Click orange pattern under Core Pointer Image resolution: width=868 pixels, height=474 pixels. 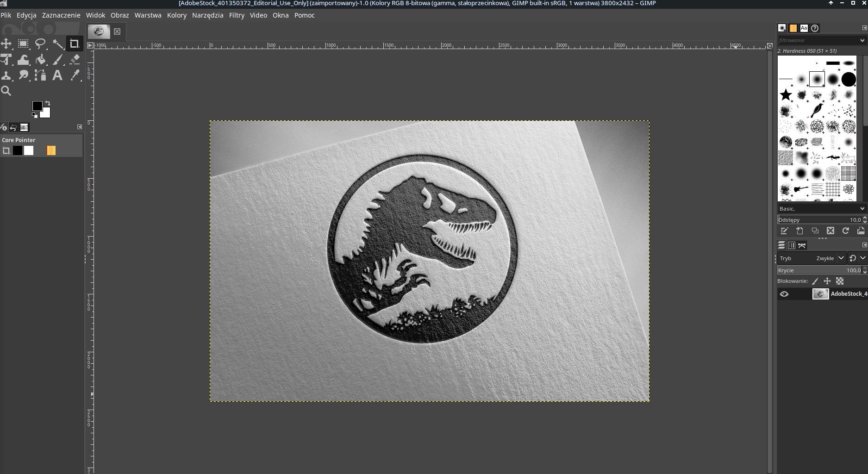(x=51, y=150)
